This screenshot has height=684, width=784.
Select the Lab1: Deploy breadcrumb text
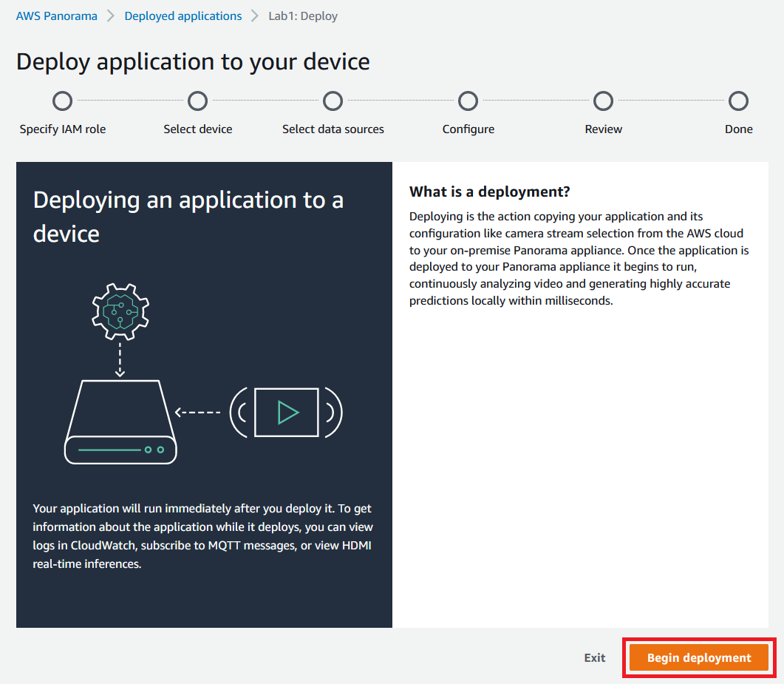click(303, 16)
